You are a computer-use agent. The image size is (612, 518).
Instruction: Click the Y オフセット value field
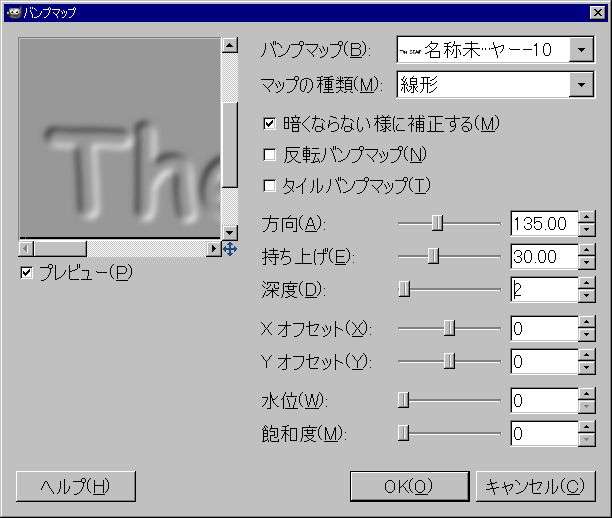coord(544,361)
